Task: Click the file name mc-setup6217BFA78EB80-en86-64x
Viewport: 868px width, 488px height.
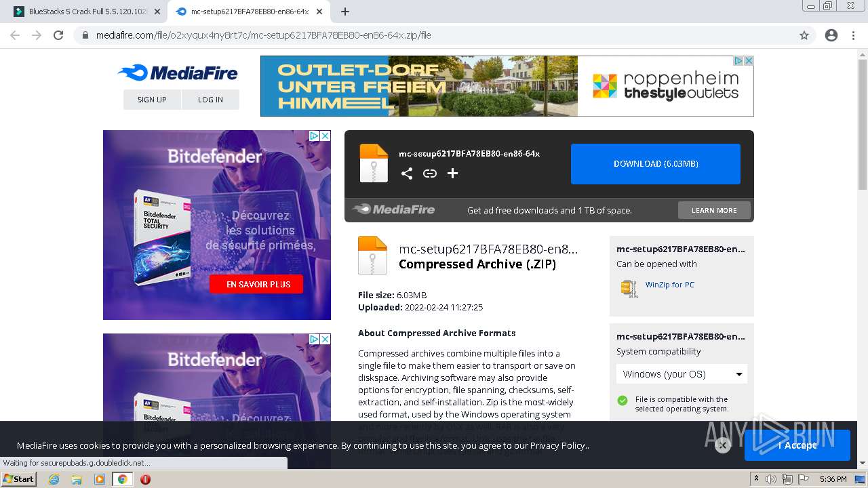Action: tap(469, 154)
